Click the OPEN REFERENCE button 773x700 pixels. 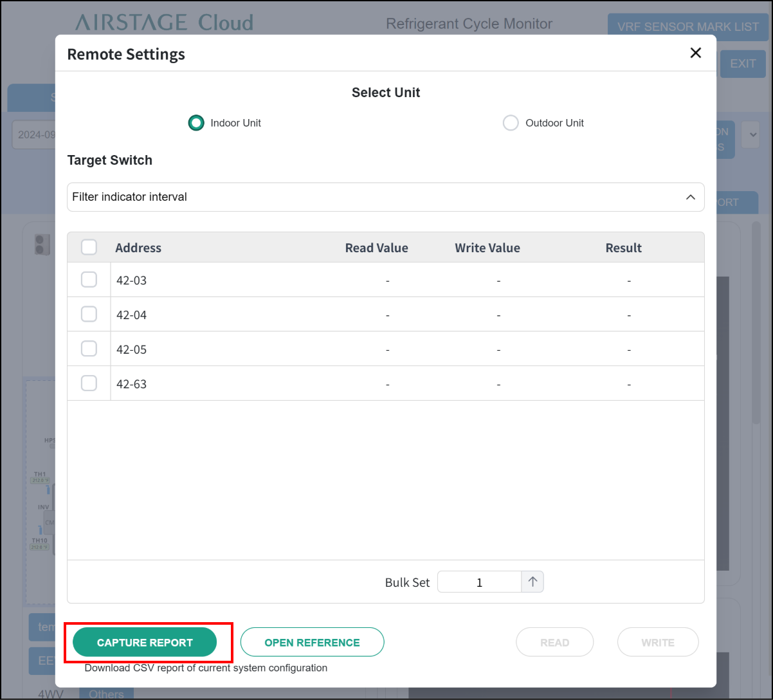click(x=312, y=642)
